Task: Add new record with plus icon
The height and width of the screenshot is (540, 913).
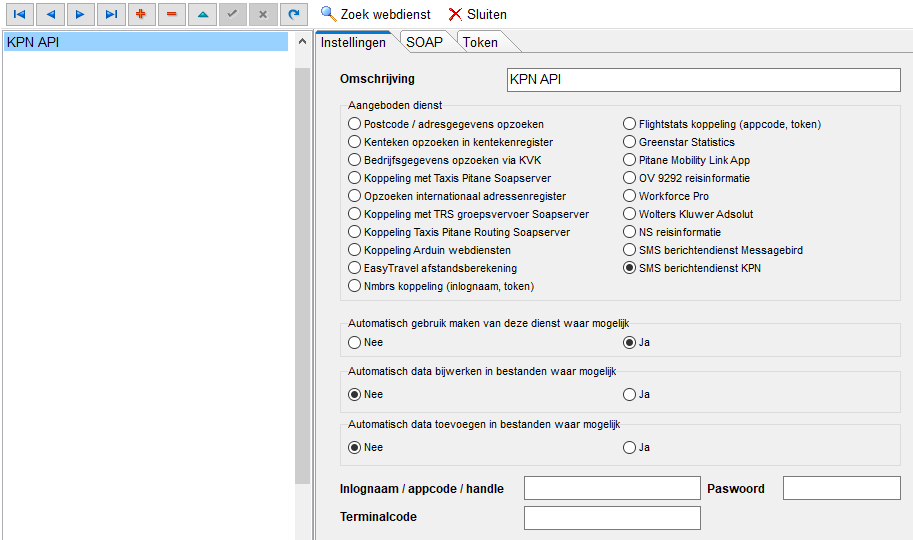Action: click(141, 14)
